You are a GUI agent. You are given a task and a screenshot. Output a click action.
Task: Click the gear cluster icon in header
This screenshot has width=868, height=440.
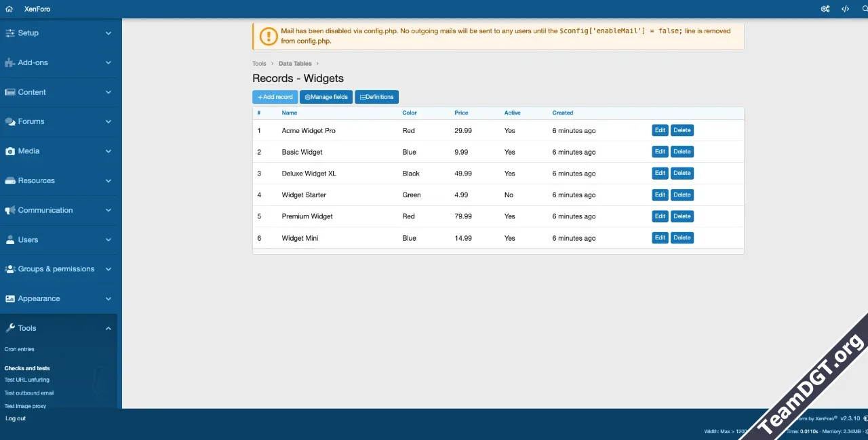coord(825,9)
